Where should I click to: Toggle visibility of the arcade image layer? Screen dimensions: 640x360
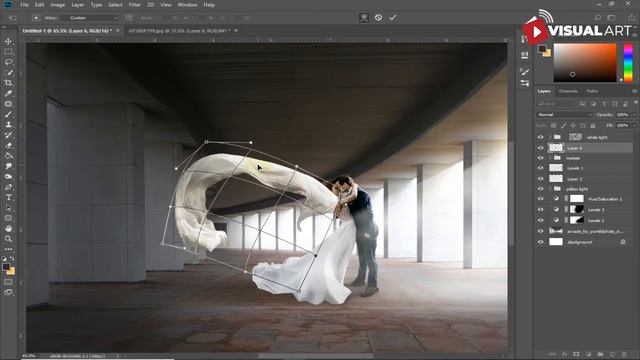[x=540, y=231]
